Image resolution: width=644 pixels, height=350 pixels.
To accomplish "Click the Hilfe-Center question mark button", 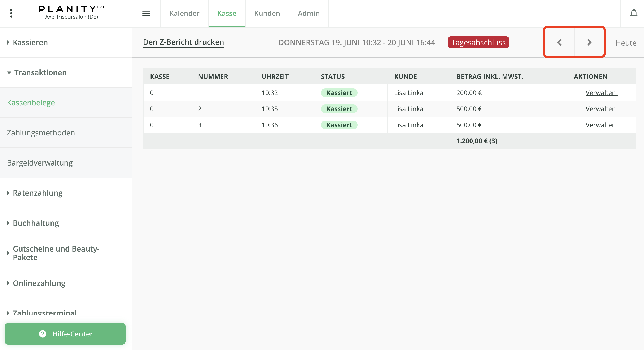I will tap(65, 334).
